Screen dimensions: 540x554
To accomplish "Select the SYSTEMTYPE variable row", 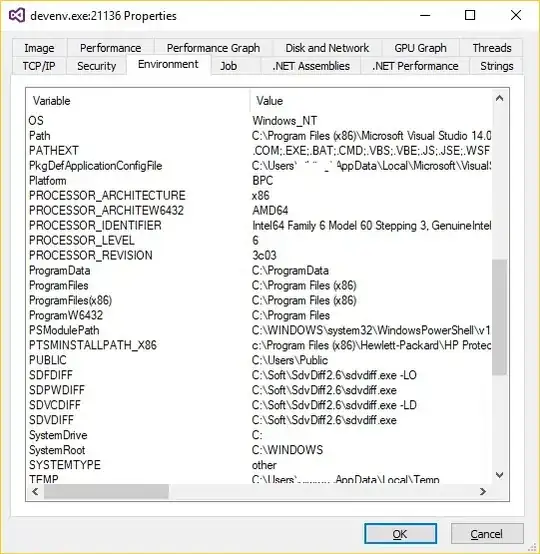I will pos(259,465).
